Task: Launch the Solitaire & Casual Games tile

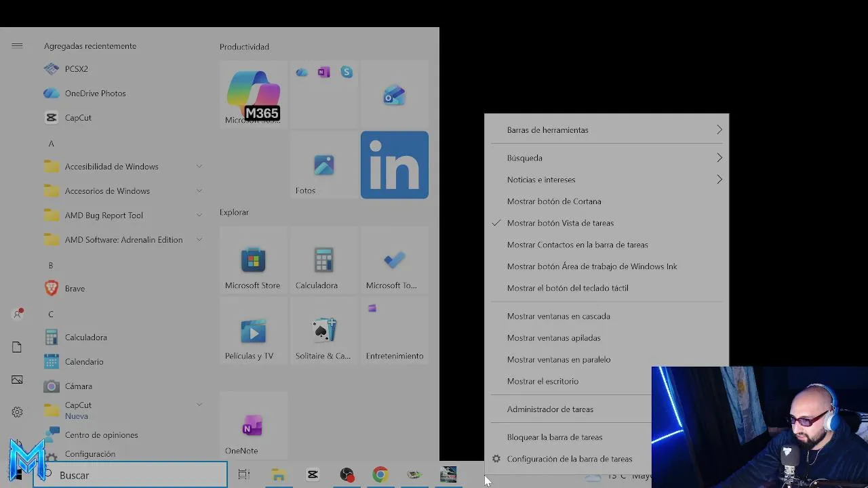Action: pyautogui.click(x=324, y=331)
